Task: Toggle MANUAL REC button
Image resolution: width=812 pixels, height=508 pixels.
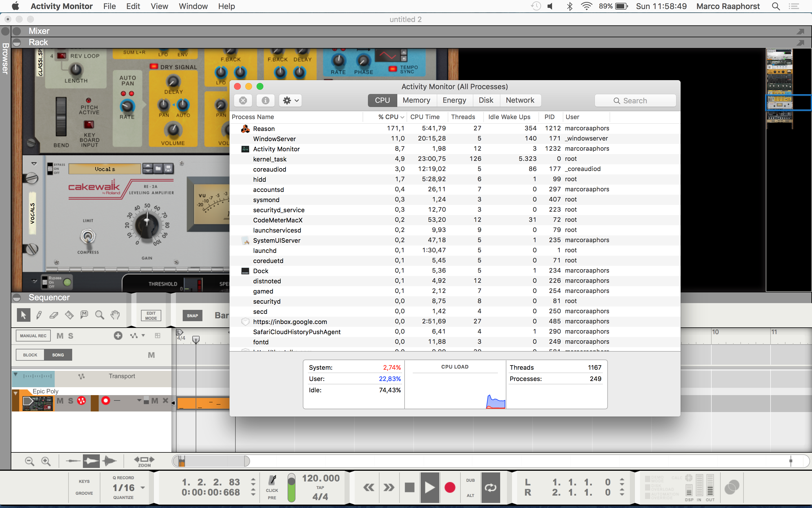Action: pyautogui.click(x=33, y=336)
